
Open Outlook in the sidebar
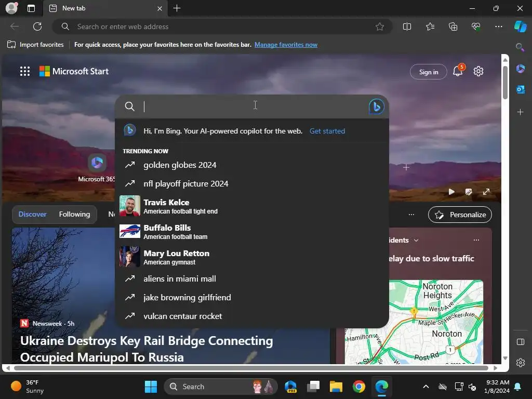[520, 89]
